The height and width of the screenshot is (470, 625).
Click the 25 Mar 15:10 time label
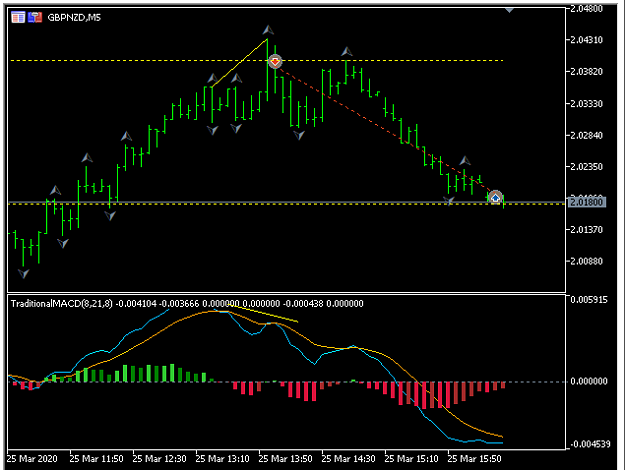tap(411, 459)
